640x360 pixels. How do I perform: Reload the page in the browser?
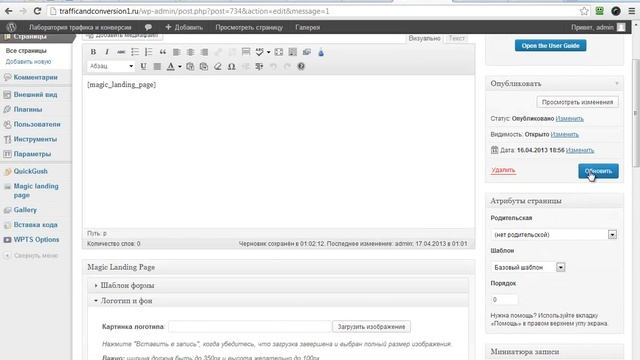[x=37, y=11]
